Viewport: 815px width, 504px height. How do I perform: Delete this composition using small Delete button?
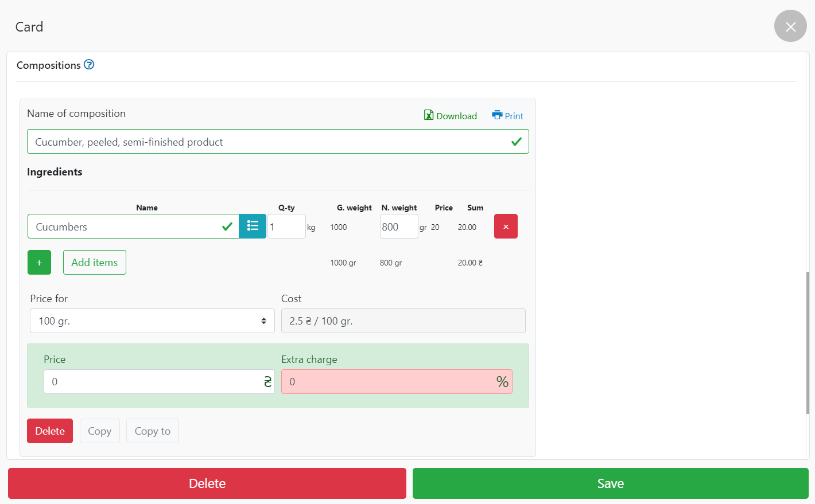50,431
